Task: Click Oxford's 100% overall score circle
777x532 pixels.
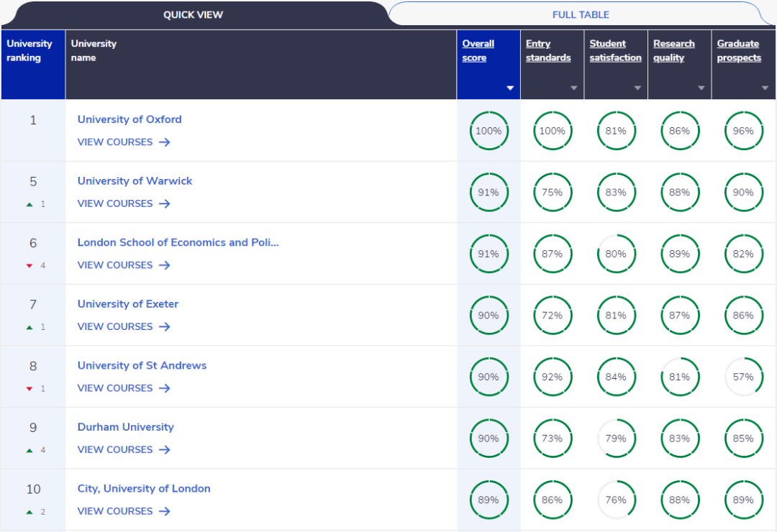Action: click(489, 131)
